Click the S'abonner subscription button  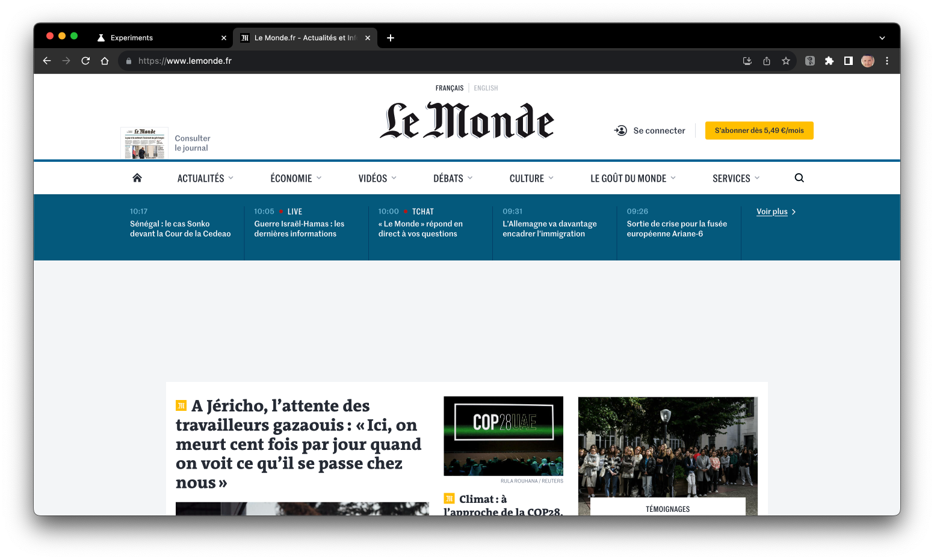[759, 131]
